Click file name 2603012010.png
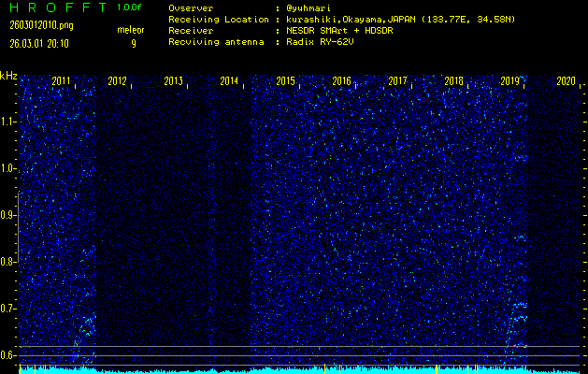This screenshot has width=588, height=374. pyautogui.click(x=41, y=25)
